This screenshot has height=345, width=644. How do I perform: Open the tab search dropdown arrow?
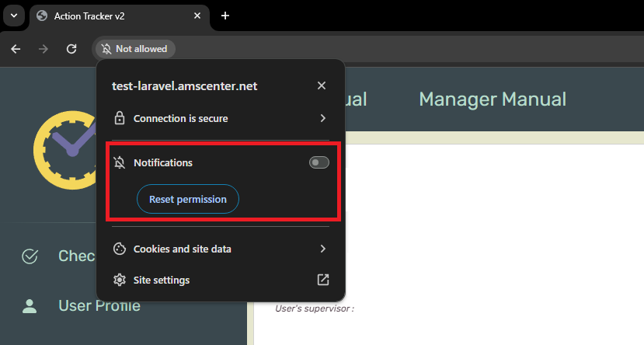click(x=13, y=16)
